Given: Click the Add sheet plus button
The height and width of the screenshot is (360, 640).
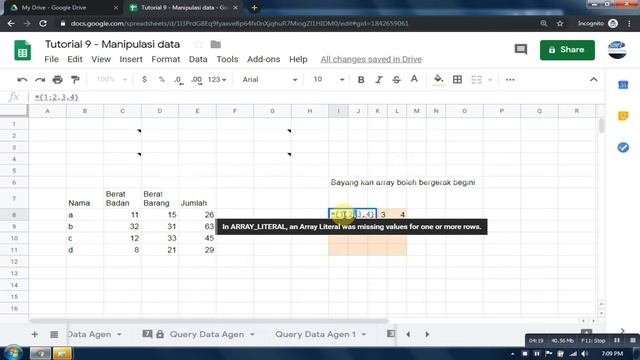Looking at the screenshot, I should (35, 334).
